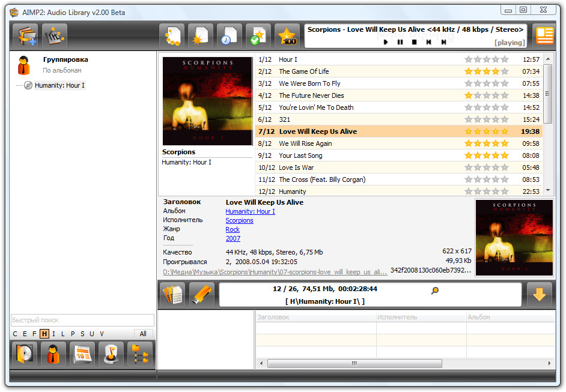Show all letters with the All button
This screenshot has width=566, height=392.
(x=144, y=334)
